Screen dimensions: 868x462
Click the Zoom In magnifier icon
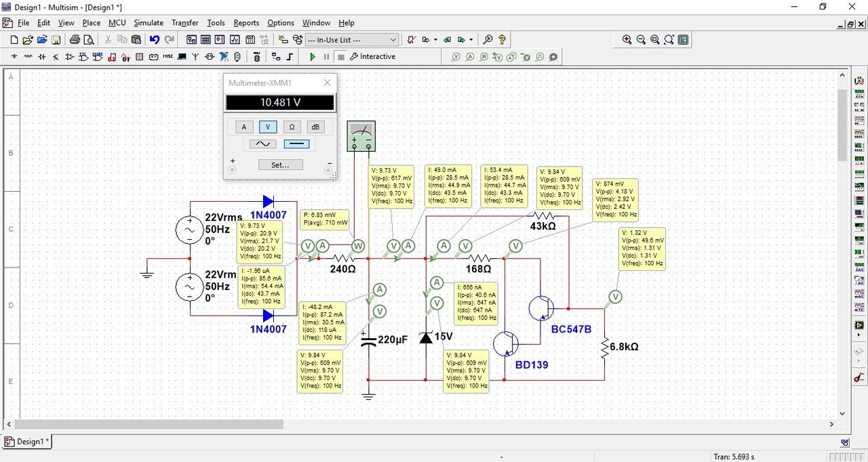pos(627,40)
